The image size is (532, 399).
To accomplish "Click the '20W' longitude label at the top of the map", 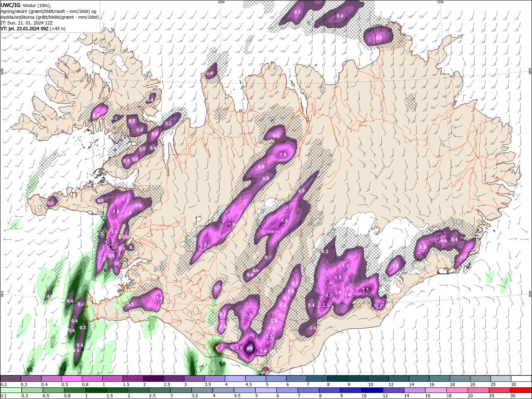I will point(221,2).
